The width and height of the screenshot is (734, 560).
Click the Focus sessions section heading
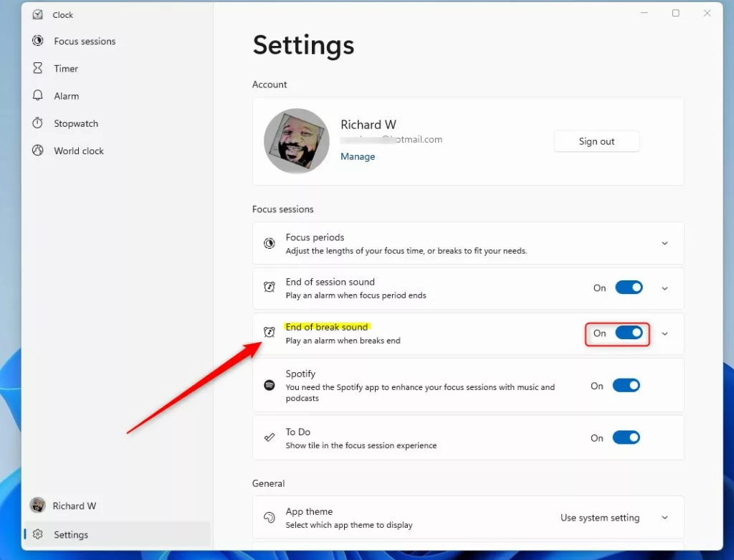(x=282, y=209)
